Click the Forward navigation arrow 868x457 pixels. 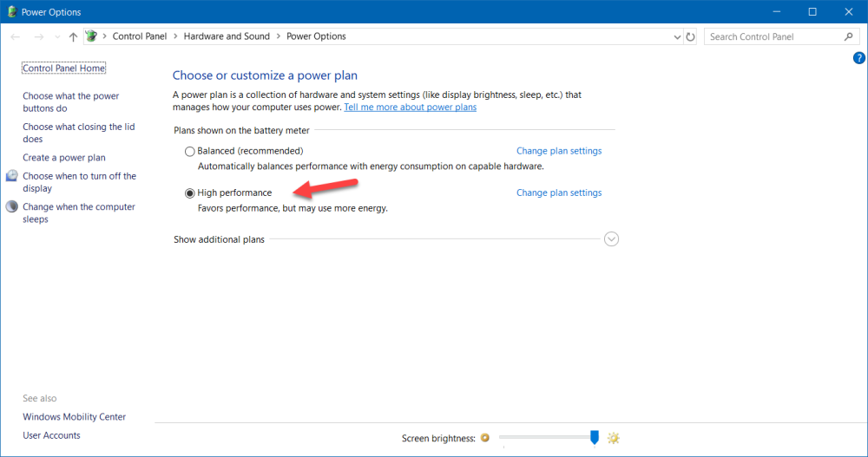click(39, 36)
